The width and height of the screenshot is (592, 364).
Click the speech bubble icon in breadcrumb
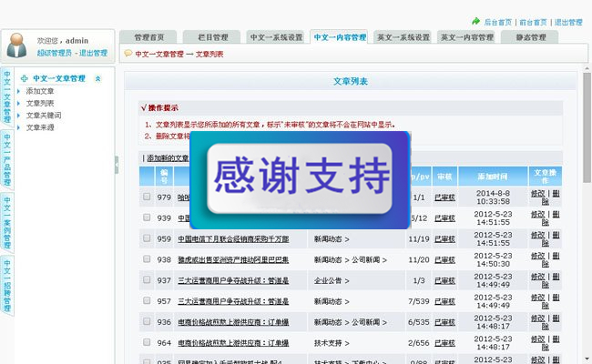128,53
